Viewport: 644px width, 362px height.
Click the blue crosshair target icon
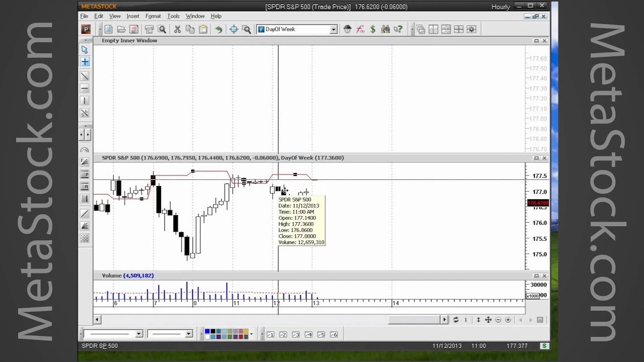[234, 29]
